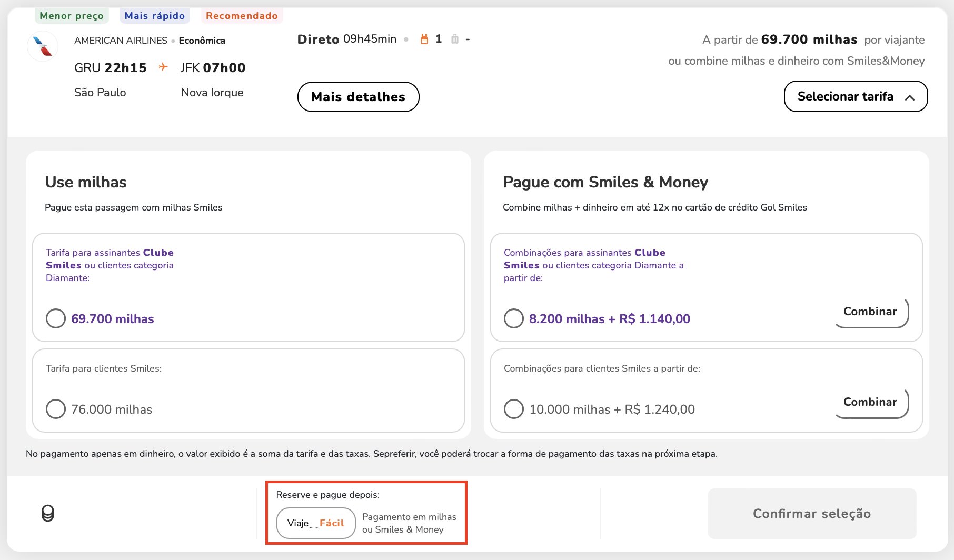Screen dimensions: 954x560
Task: Click the orange carry-on bag icon
Action: [424, 39]
